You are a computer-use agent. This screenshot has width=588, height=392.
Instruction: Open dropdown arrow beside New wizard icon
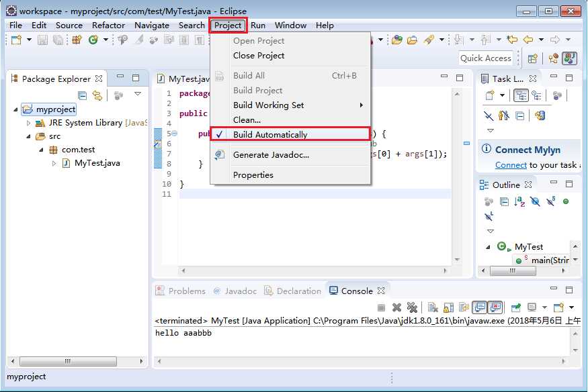point(29,40)
